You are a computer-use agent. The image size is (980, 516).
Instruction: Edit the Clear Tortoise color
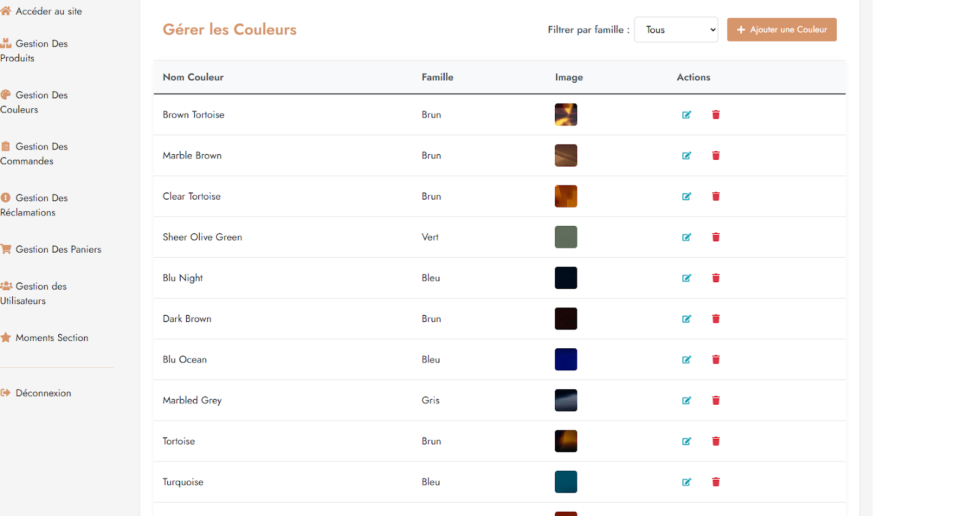click(687, 196)
